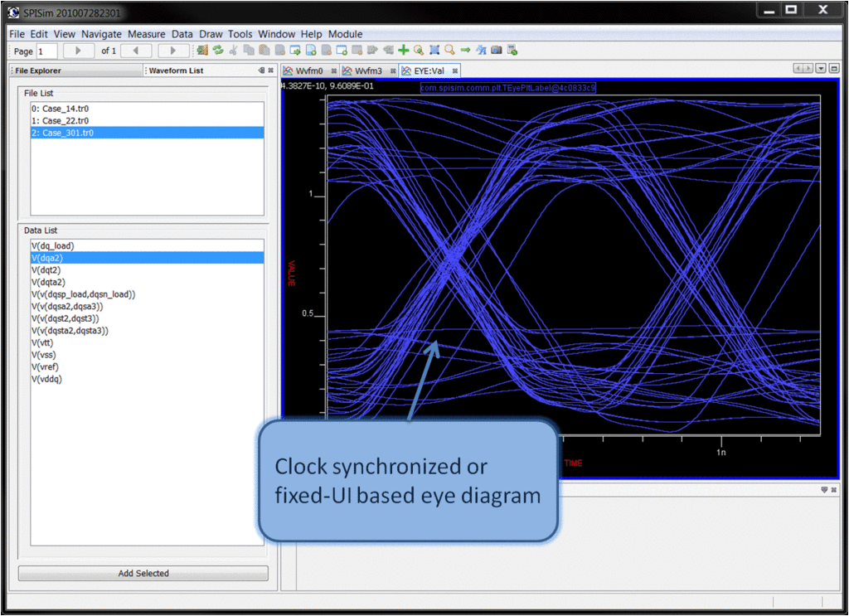The image size is (849, 616).
Task: Maximize the waveform editor panel
Action: [x=833, y=69]
